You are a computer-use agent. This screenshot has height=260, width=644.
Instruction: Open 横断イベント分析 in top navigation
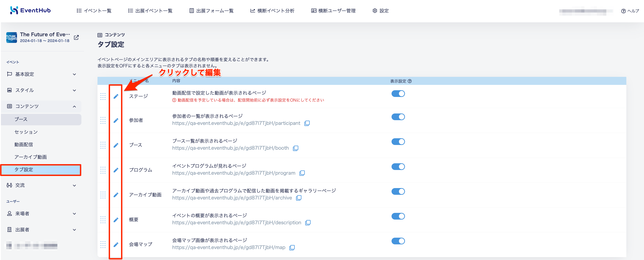coord(272,11)
